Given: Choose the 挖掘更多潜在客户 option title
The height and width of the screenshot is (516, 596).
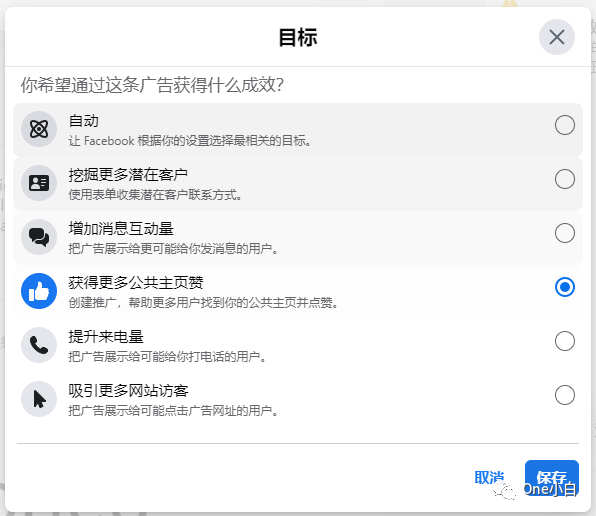Looking at the screenshot, I should point(128,175).
